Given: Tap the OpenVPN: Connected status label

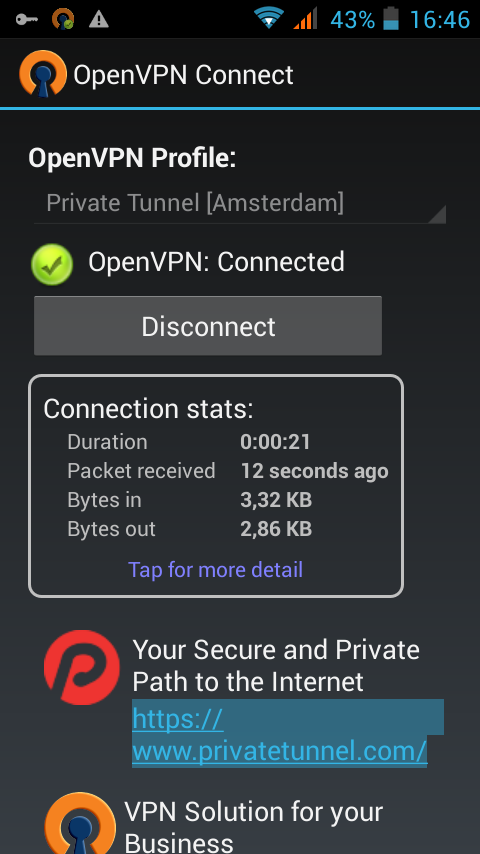Looking at the screenshot, I should [x=216, y=262].
